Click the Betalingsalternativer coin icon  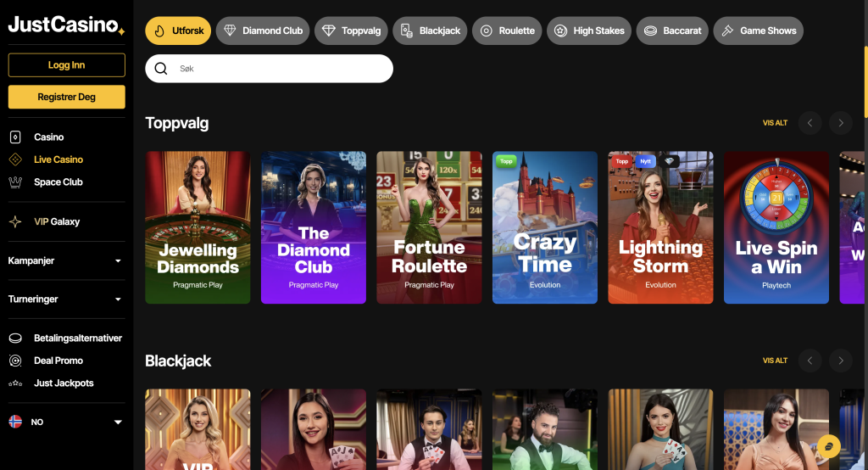(15, 339)
